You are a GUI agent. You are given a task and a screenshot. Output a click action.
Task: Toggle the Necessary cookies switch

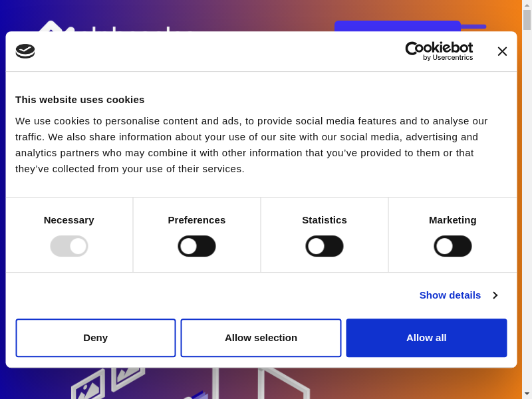click(x=69, y=246)
